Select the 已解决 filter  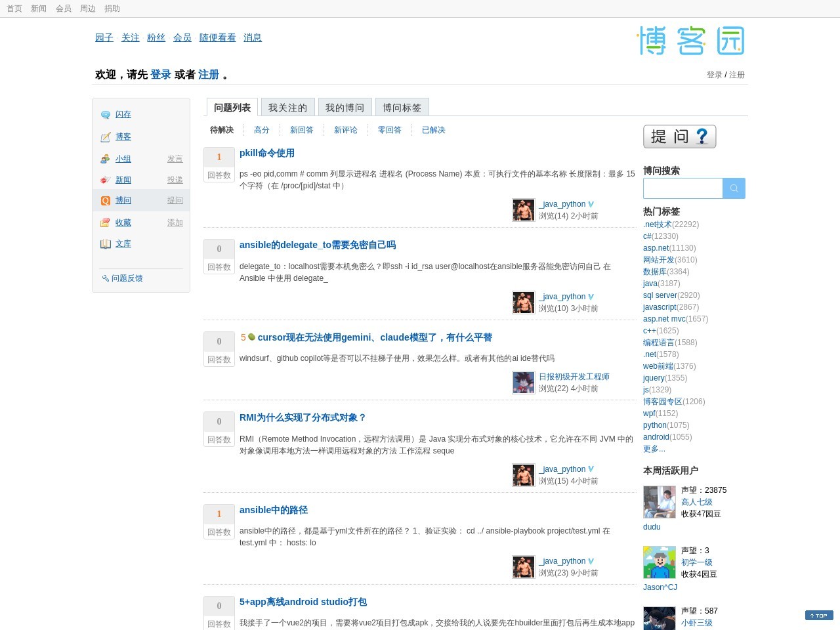pyautogui.click(x=434, y=130)
